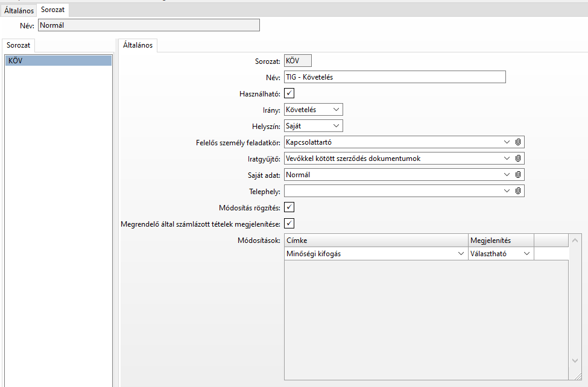Click paperclip icon beside Telephely field

click(517, 191)
